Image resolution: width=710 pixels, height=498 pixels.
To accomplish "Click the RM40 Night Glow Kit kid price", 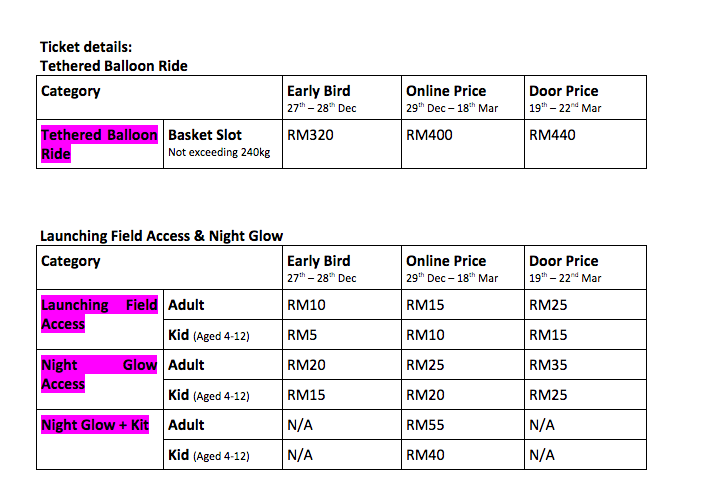I will [425, 455].
